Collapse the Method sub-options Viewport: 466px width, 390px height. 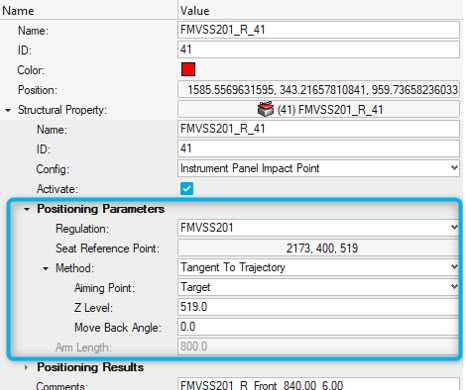coord(46,268)
